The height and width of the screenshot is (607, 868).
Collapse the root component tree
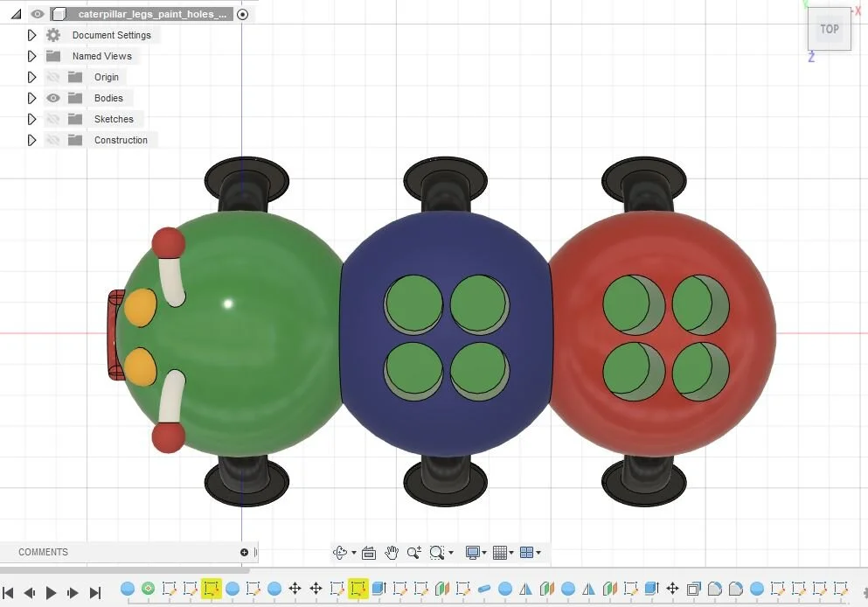coord(16,14)
